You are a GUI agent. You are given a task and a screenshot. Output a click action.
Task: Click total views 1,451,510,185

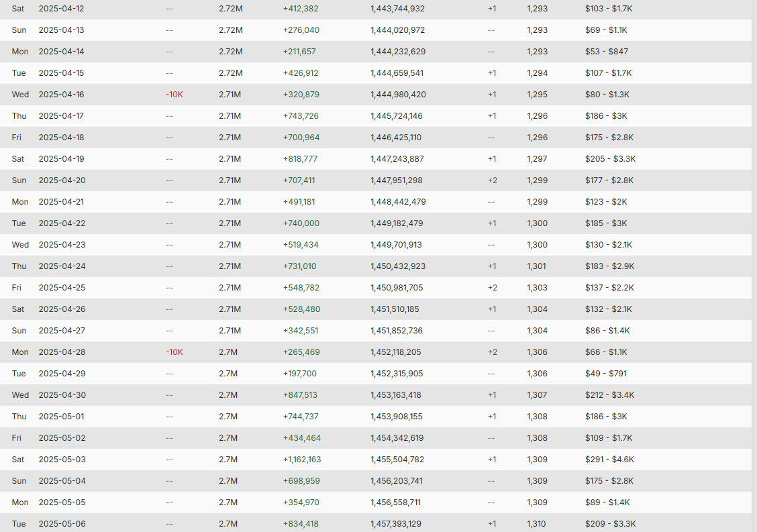pos(395,309)
